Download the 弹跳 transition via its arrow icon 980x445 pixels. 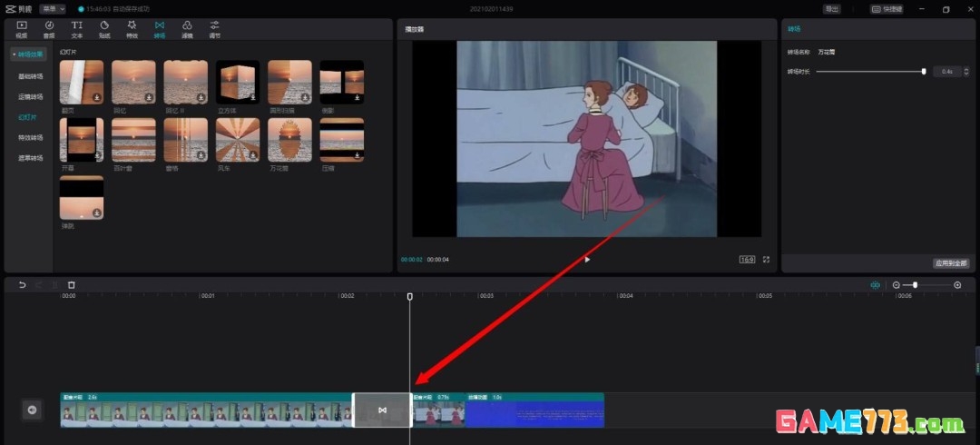click(x=97, y=213)
